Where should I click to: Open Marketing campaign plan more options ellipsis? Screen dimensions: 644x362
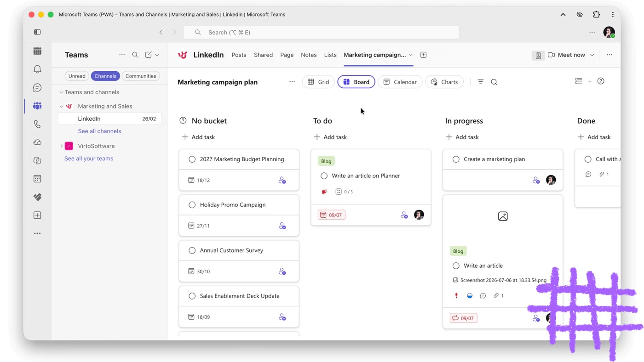coord(292,82)
